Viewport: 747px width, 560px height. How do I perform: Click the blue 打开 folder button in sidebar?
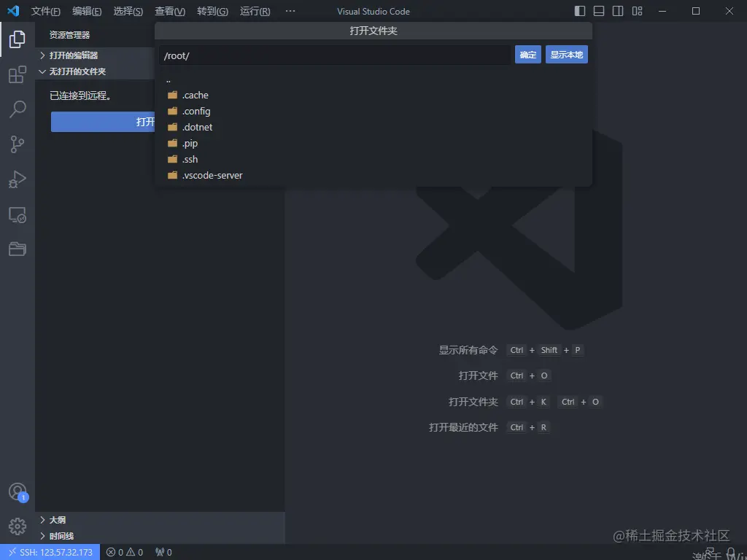103,122
